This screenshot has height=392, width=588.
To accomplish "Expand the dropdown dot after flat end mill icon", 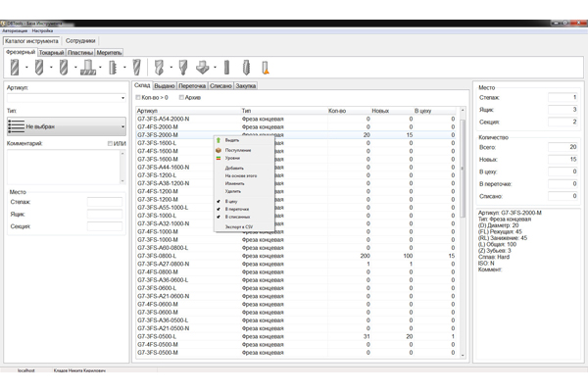I will (x=26, y=68).
